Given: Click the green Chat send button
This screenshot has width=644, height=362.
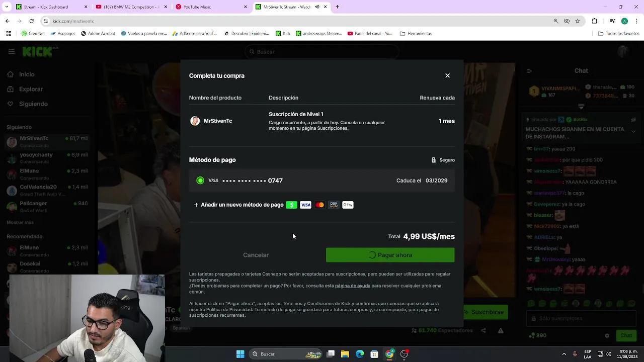Looking at the screenshot, I should click(626, 335).
